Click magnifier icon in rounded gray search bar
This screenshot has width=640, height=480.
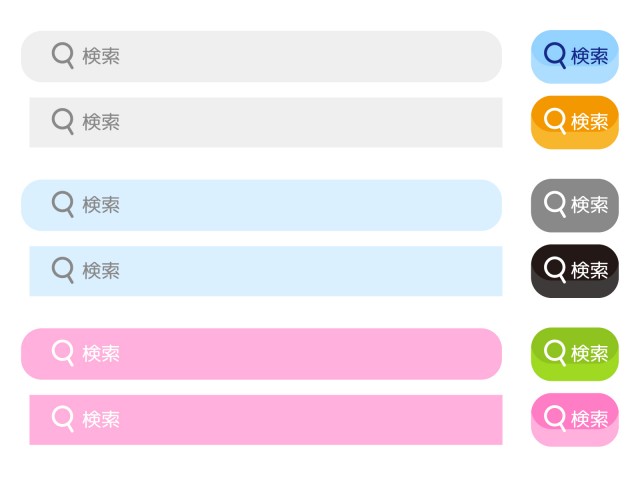(62, 55)
